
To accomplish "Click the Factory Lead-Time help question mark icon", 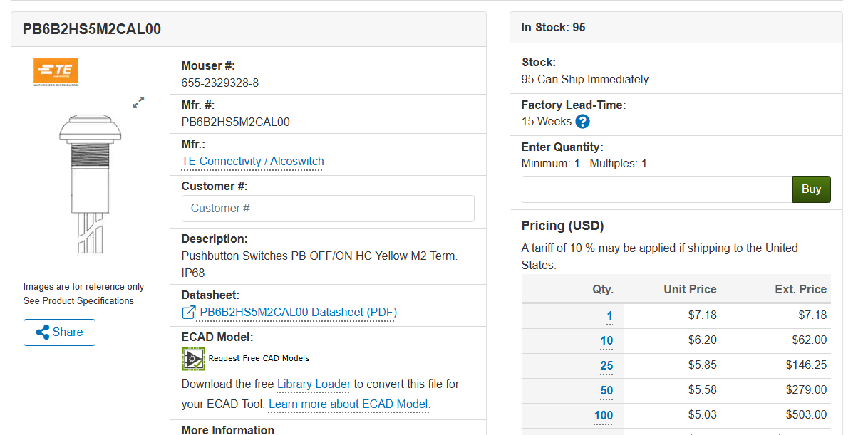I will [x=582, y=122].
